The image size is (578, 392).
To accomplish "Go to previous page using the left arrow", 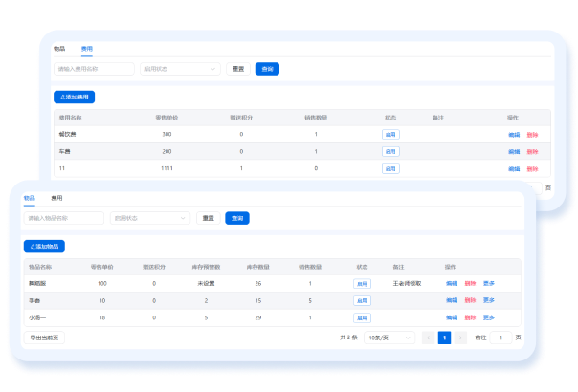I will pos(429,338).
